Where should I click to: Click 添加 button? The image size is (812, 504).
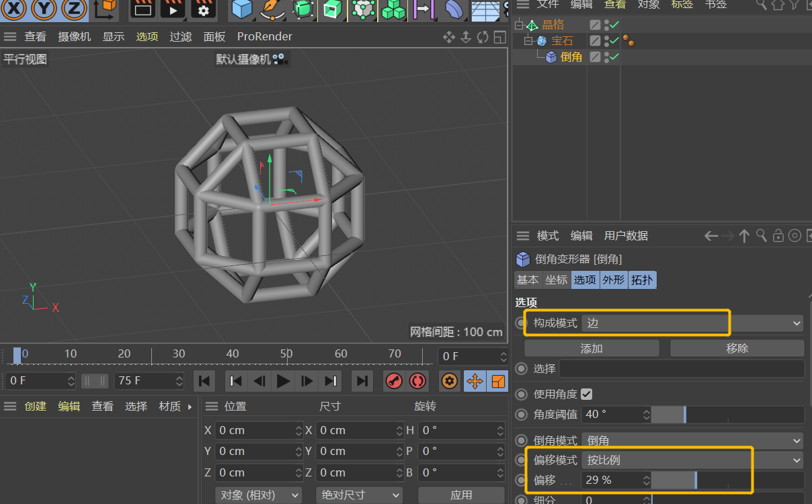pyautogui.click(x=592, y=348)
